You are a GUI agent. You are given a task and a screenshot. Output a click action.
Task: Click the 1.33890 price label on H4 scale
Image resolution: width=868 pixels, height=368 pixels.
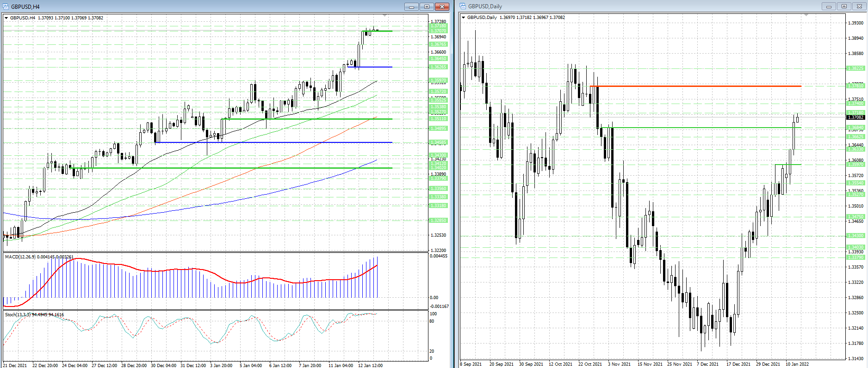438,174
